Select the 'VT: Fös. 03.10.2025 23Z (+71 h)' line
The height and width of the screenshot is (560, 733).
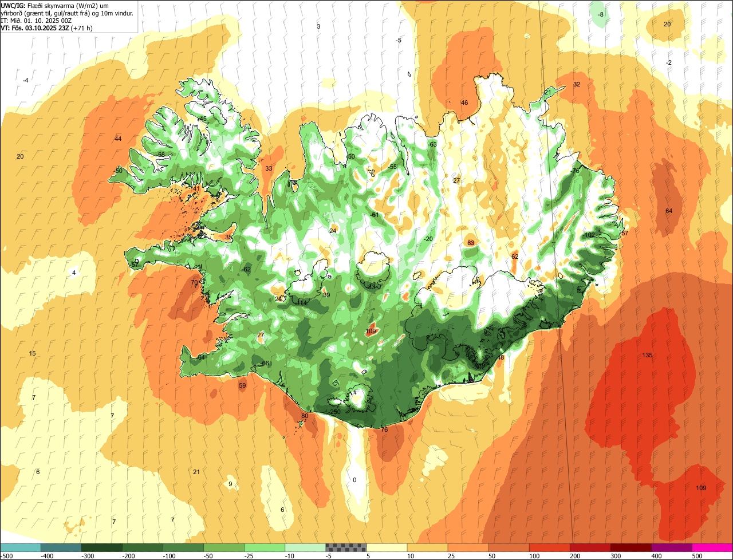pyautogui.click(x=47, y=27)
